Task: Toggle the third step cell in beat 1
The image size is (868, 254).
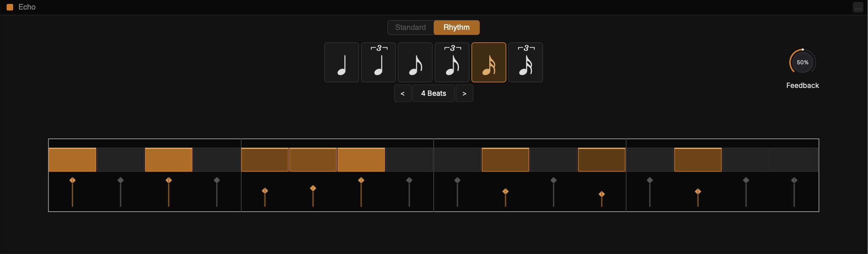Action: tap(169, 160)
